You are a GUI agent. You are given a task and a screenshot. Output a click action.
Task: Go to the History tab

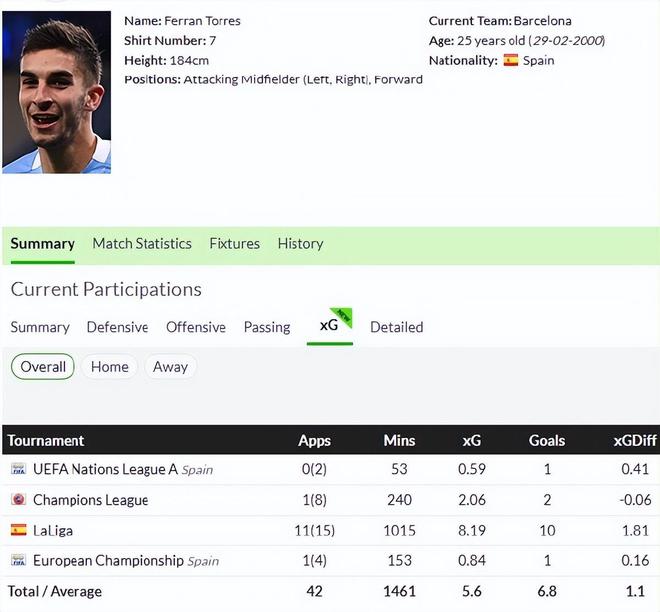pyautogui.click(x=300, y=243)
